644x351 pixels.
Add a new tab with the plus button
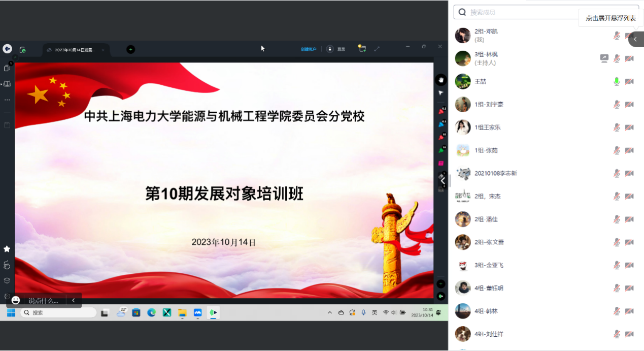point(130,49)
